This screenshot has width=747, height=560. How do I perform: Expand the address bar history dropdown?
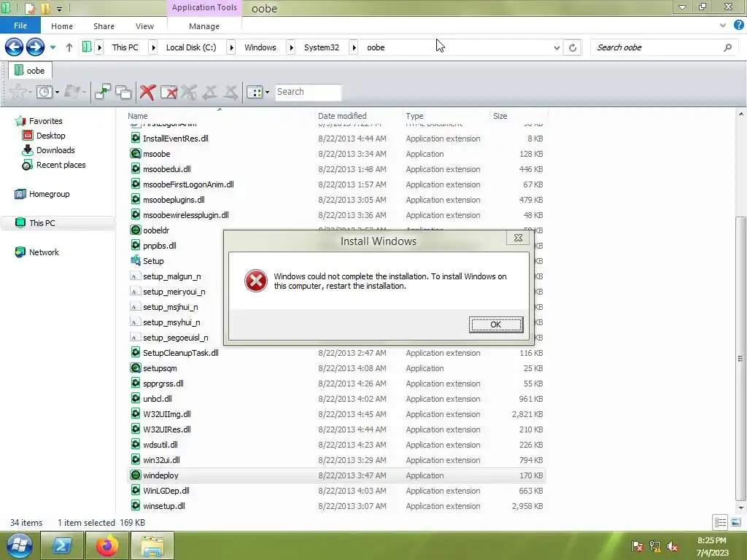pos(557,47)
